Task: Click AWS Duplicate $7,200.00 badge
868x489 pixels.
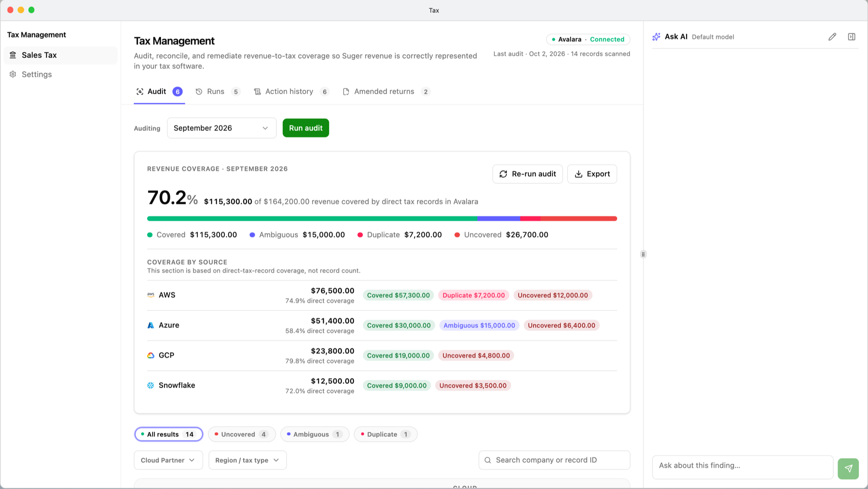Action: [x=473, y=295]
